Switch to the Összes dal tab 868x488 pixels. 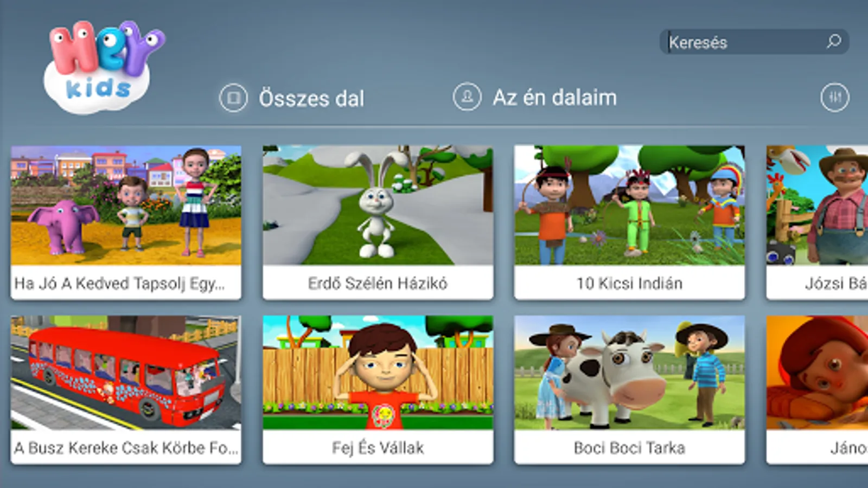(x=292, y=98)
